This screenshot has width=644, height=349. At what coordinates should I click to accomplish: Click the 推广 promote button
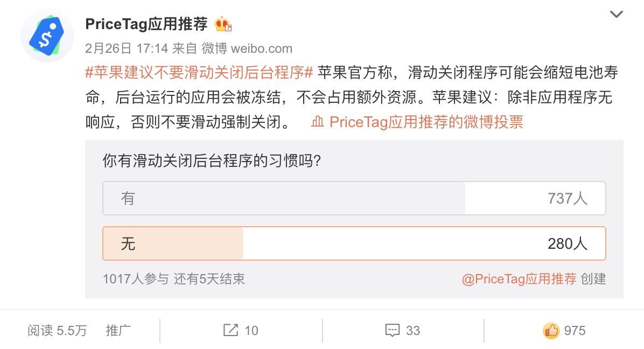118,330
